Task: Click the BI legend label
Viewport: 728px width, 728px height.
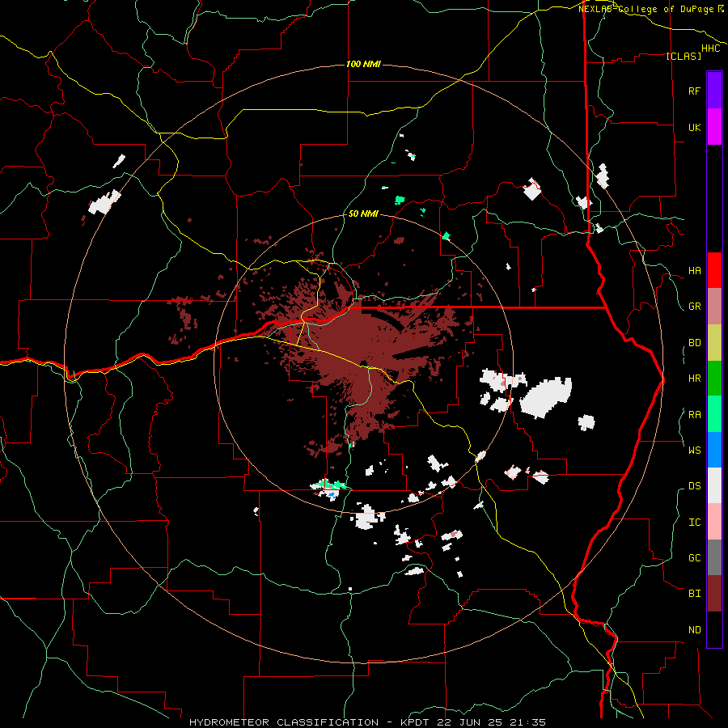Action: tap(694, 594)
